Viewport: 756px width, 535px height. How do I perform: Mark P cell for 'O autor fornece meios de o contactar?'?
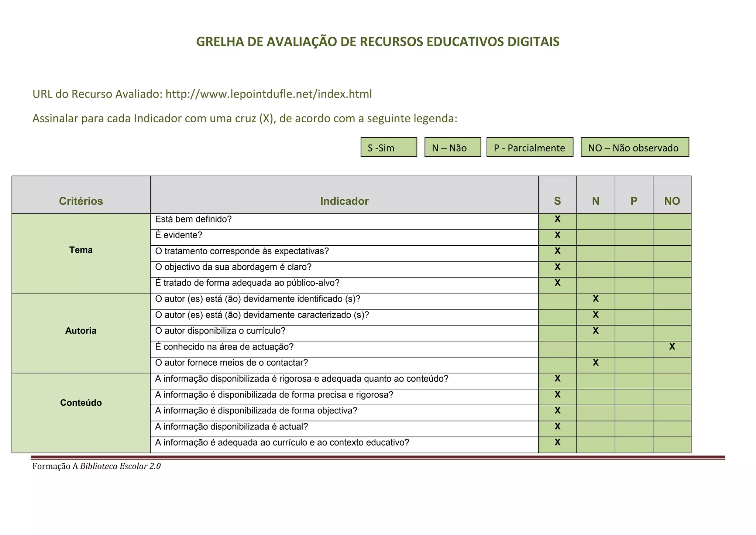pyautogui.click(x=634, y=365)
